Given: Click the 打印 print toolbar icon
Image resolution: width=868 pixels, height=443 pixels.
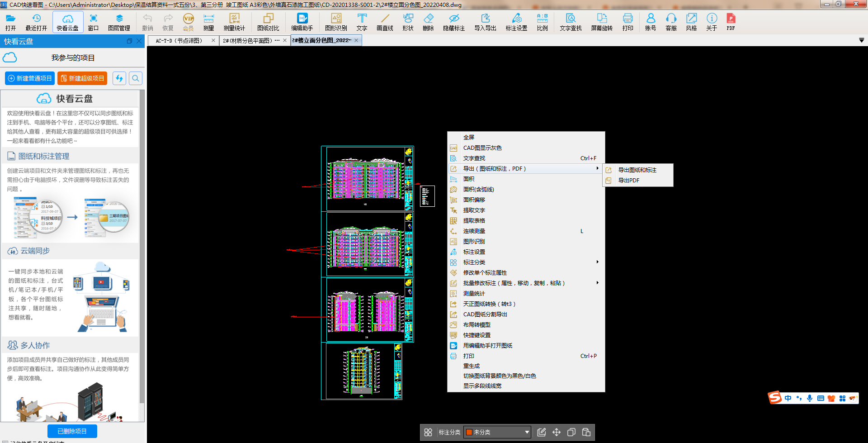Looking at the screenshot, I should 627,22.
